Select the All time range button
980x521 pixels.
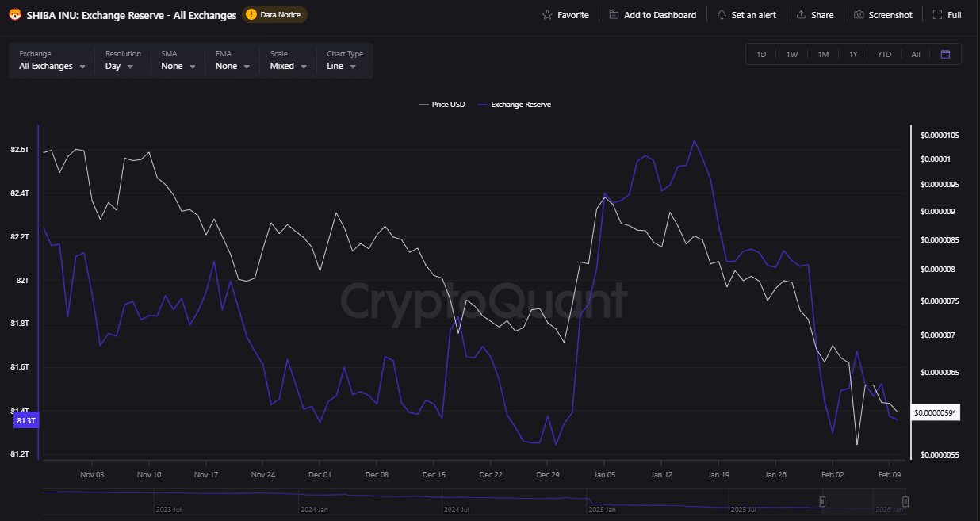915,54
